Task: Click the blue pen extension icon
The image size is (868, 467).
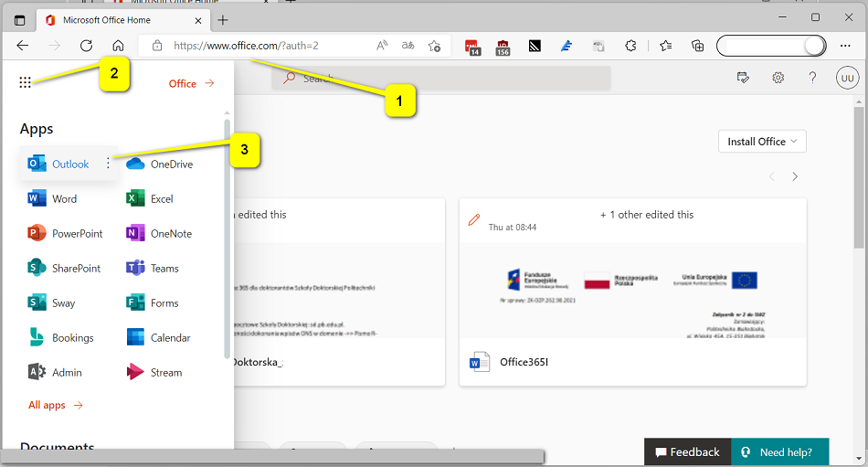Action: pyautogui.click(x=566, y=46)
